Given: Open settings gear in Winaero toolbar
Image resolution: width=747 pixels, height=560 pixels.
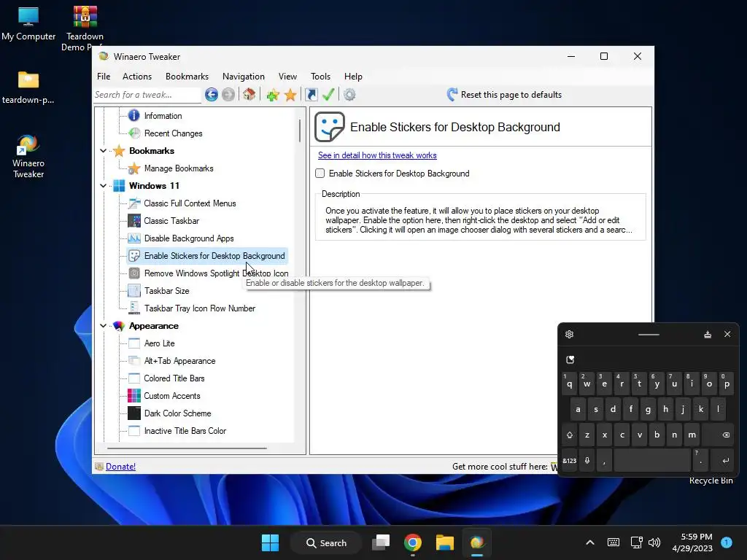Looking at the screenshot, I should coord(349,95).
